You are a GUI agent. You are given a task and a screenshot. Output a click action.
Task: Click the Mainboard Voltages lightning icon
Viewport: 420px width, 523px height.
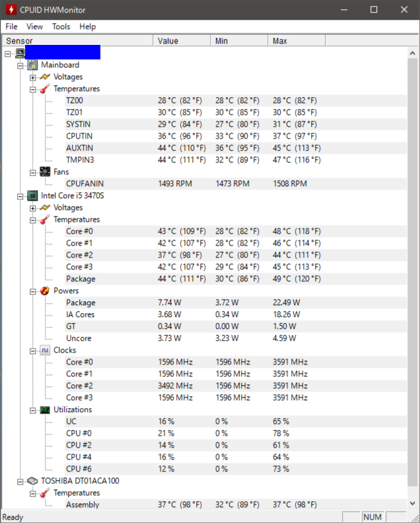coord(45,77)
